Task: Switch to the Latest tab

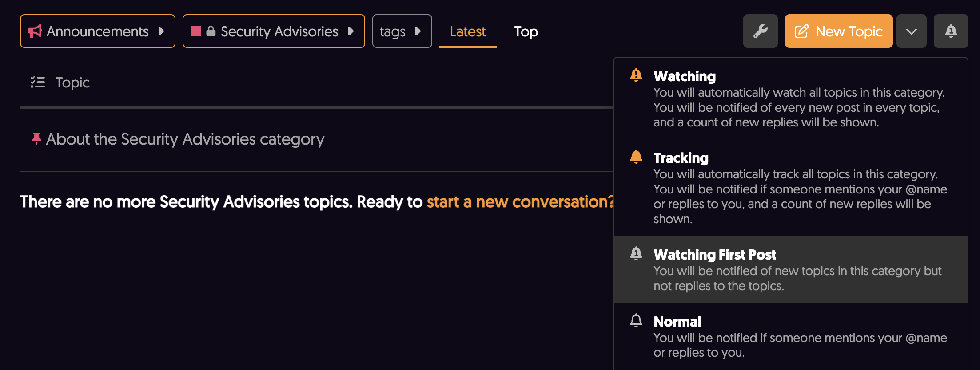Action: 467,31
